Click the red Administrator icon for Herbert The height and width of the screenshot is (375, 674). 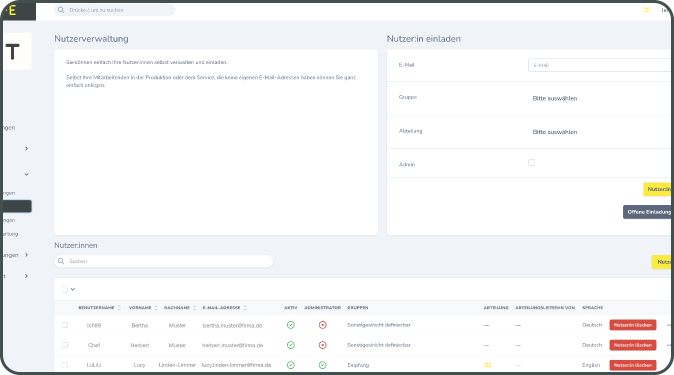[x=322, y=345]
